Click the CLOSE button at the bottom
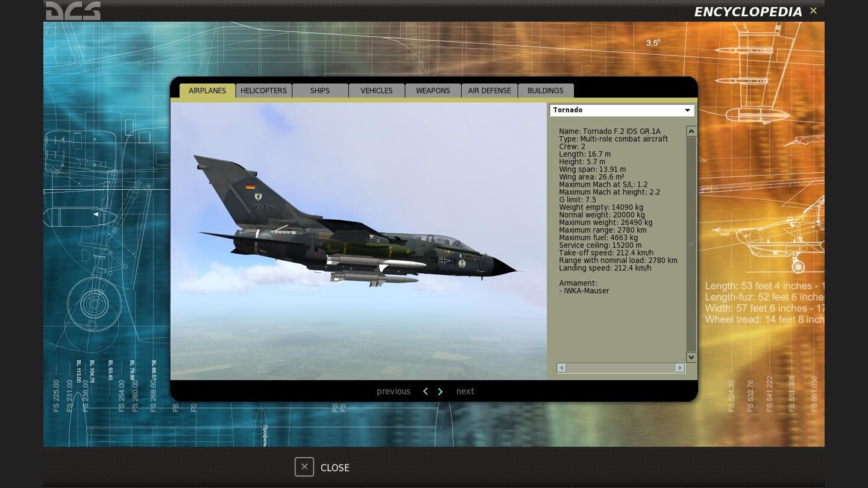Viewport: 868px width, 488px height. tap(322, 468)
